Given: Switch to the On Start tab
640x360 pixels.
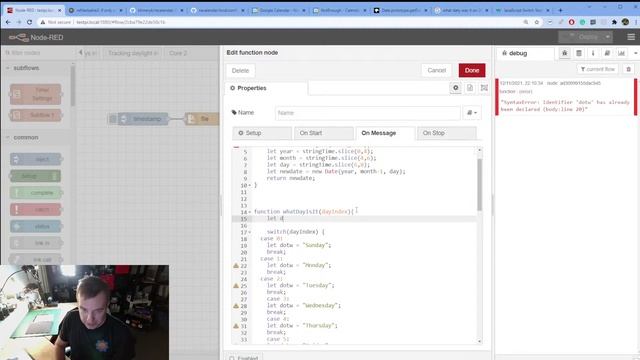Looking at the screenshot, I should point(323,133).
